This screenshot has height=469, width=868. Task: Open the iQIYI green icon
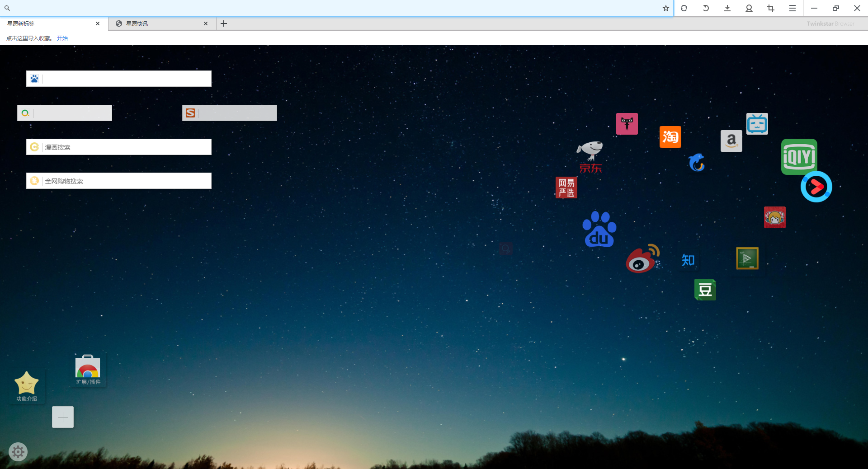click(x=799, y=157)
